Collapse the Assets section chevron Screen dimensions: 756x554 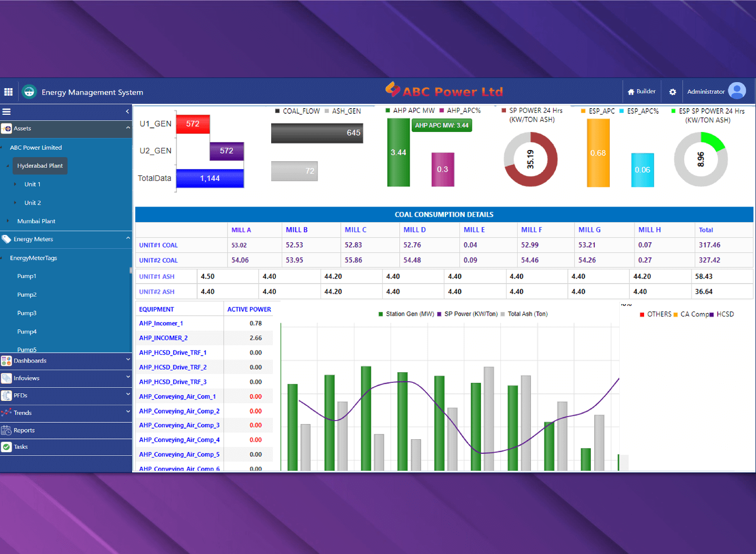(x=128, y=128)
